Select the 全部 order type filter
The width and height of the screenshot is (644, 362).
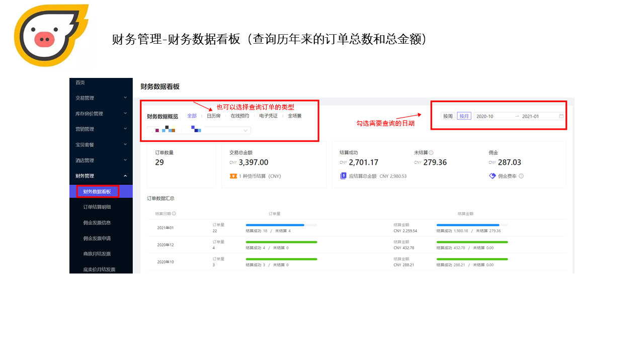tap(192, 116)
